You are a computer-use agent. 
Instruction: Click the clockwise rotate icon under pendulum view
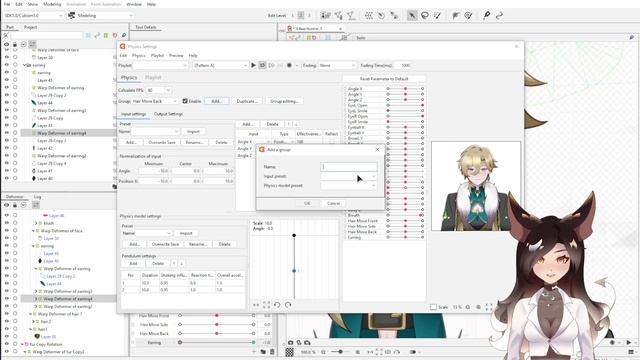[288, 305]
